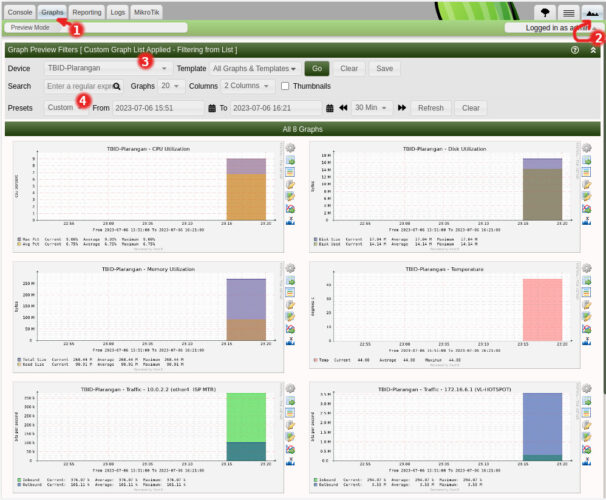Click the Refresh button
606x500 pixels.
coord(431,108)
